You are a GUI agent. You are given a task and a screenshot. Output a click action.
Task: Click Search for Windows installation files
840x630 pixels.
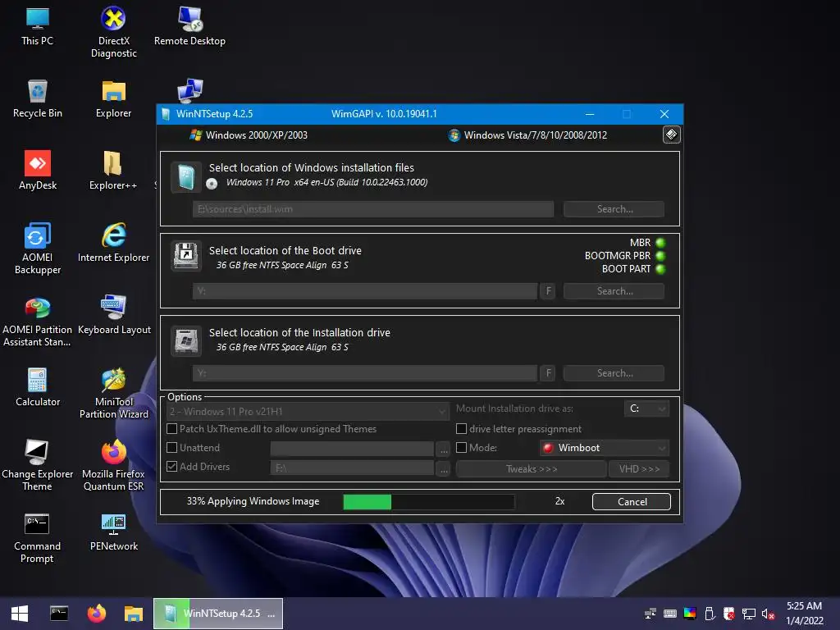[614, 209]
